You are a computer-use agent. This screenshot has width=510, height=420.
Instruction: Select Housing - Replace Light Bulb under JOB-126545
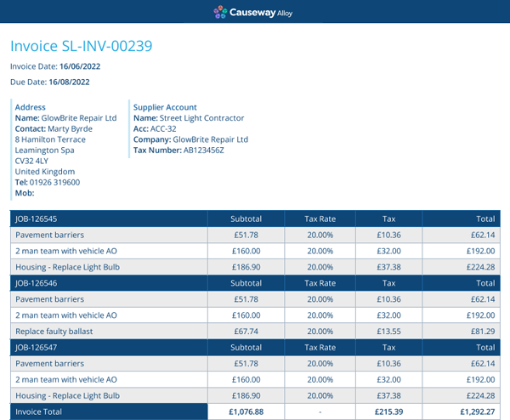(68, 267)
